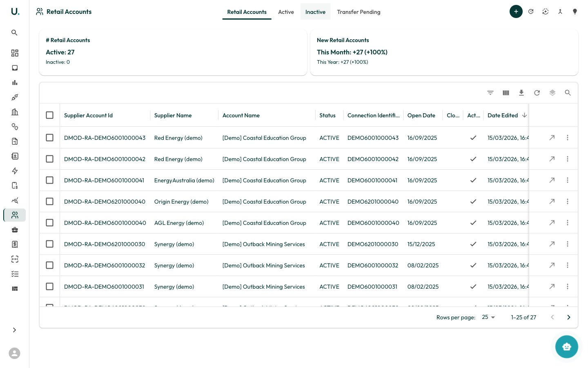Select the row DMOD-RA-DEMO6201000030 checkbox

pyautogui.click(x=50, y=244)
